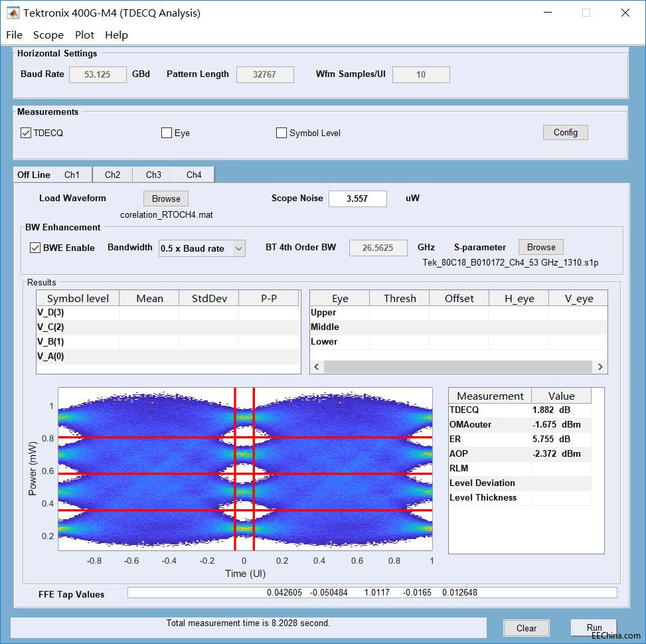Select the V_A(0) symbol level row

pyautogui.click(x=167, y=357)
